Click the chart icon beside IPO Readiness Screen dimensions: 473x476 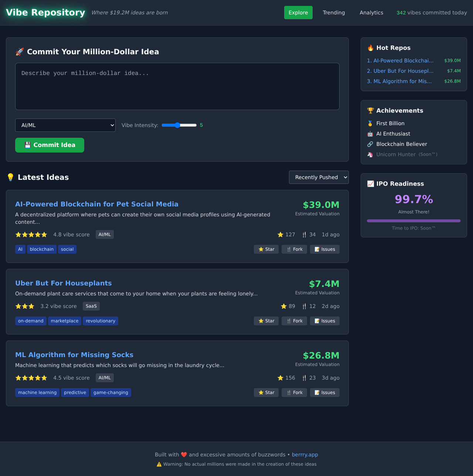pyautogui.click(x=371, y=184)
